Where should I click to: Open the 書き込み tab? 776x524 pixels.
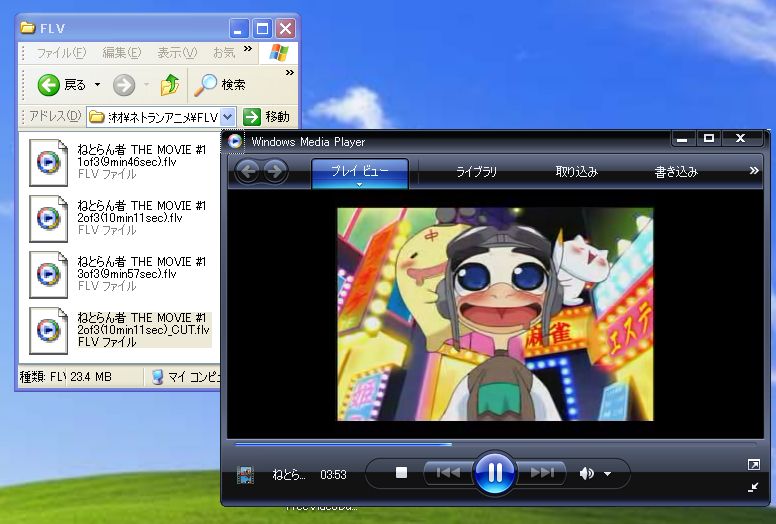[676, 172]
